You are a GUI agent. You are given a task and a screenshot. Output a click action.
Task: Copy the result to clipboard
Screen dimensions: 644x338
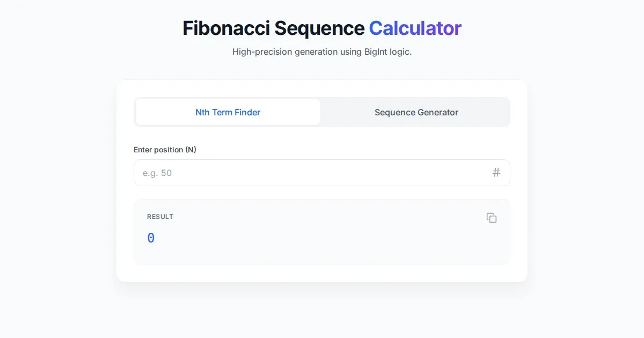492,218
